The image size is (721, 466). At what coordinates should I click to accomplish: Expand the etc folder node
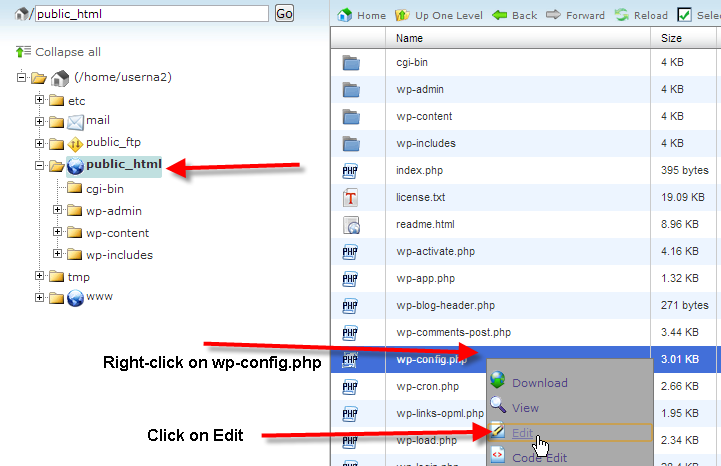40,99
